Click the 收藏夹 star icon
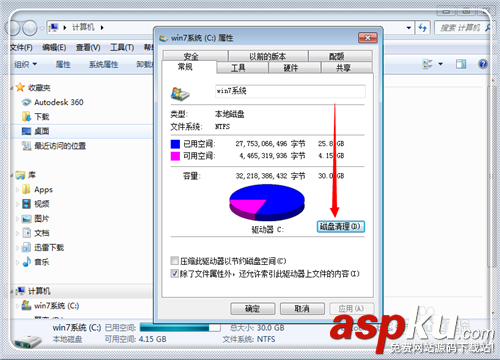The image size is (500, 360). coord(20,87)
